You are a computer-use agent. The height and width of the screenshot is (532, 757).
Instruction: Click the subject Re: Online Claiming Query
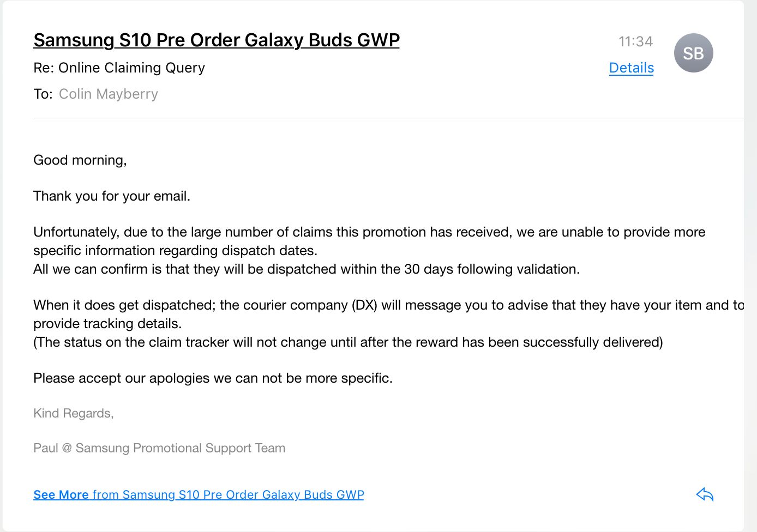tap(119, 68)
